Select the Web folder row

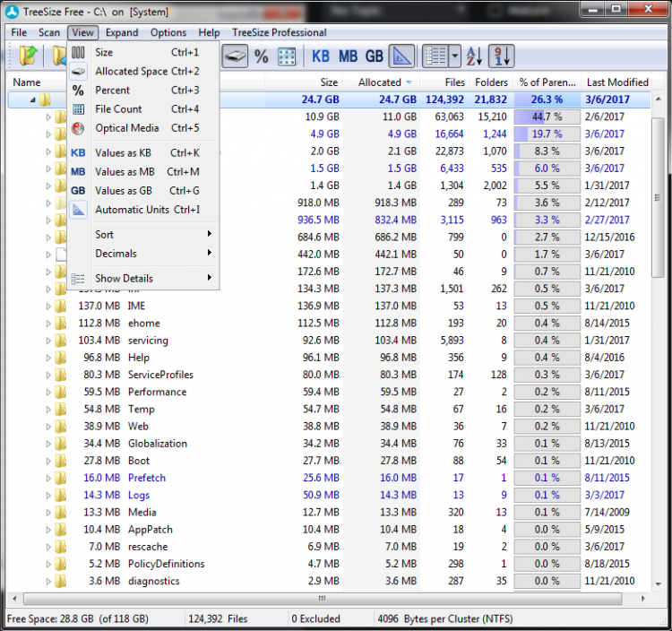coord(329,427)
